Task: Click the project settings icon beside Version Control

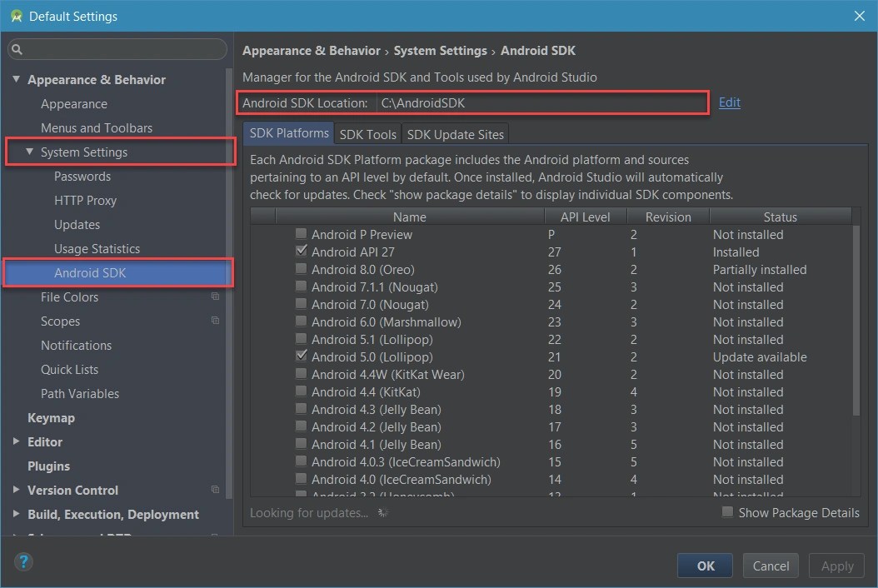Action: pos(215,490)
